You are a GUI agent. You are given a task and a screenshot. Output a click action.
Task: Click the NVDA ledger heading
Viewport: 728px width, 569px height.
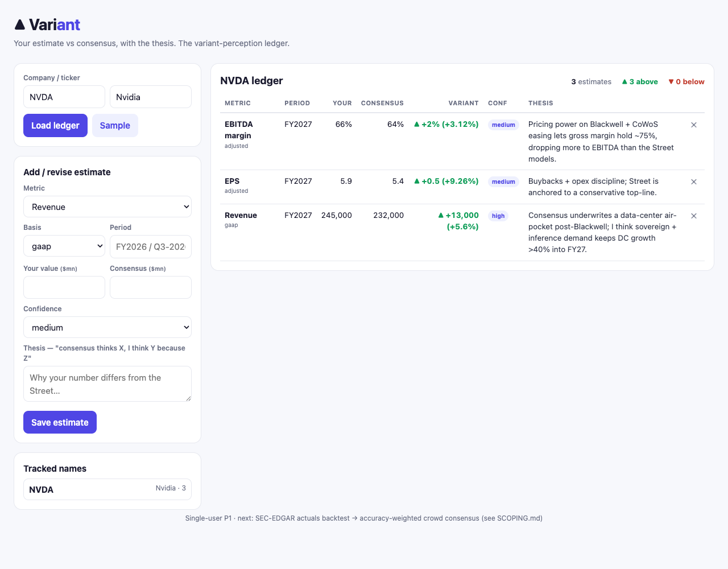tap(251, 81)
